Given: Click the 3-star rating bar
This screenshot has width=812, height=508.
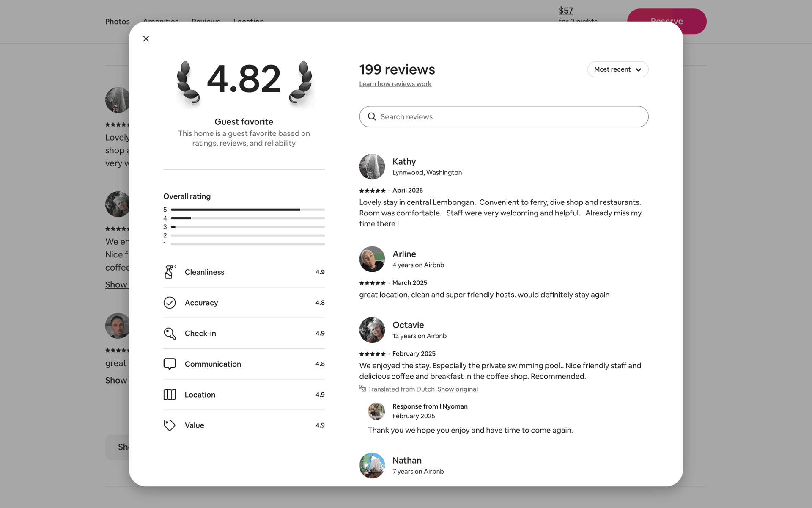Looking at the screenshot, I should click(x=247, y=227).
